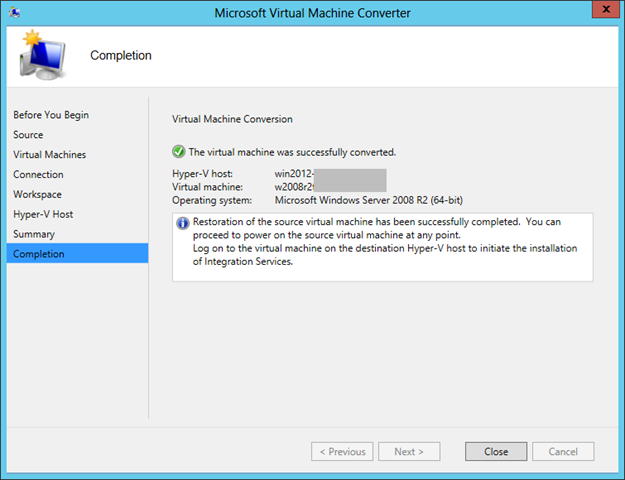Screen dimensions: 625x480
Task: Select the highlighted Completion step
Action: [x=77, y=254]
